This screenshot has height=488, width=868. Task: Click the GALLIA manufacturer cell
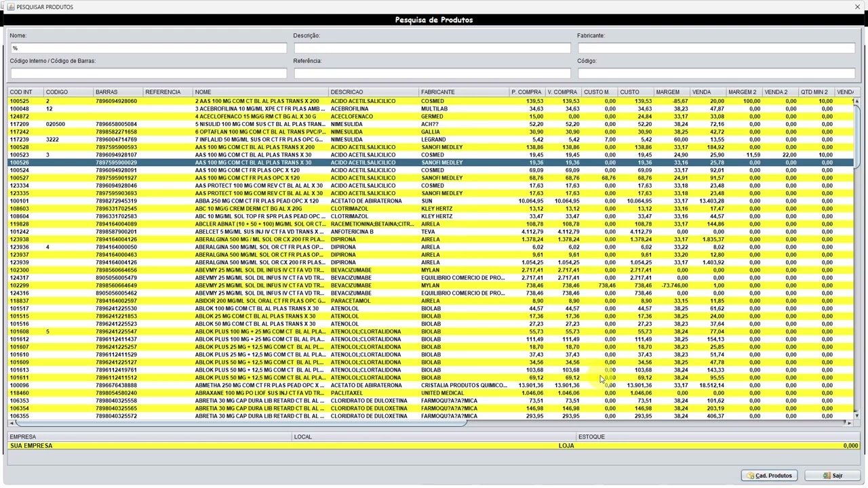(464, 131)
